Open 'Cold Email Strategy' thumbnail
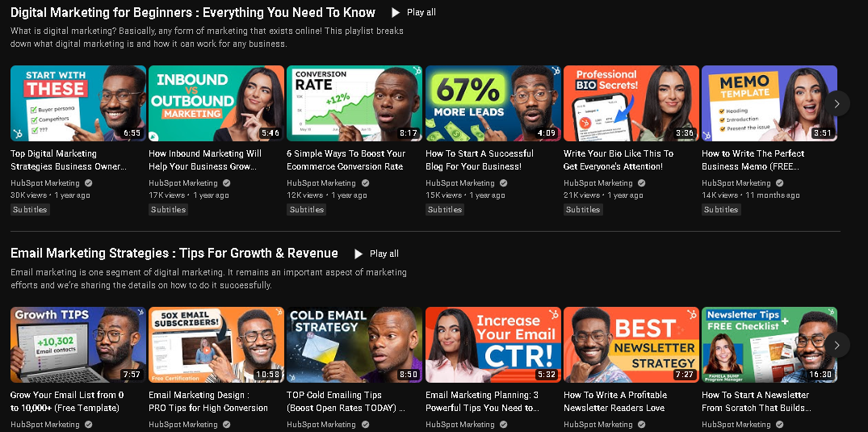The height and width of the screenshot is (432, 868). [354, 345]
